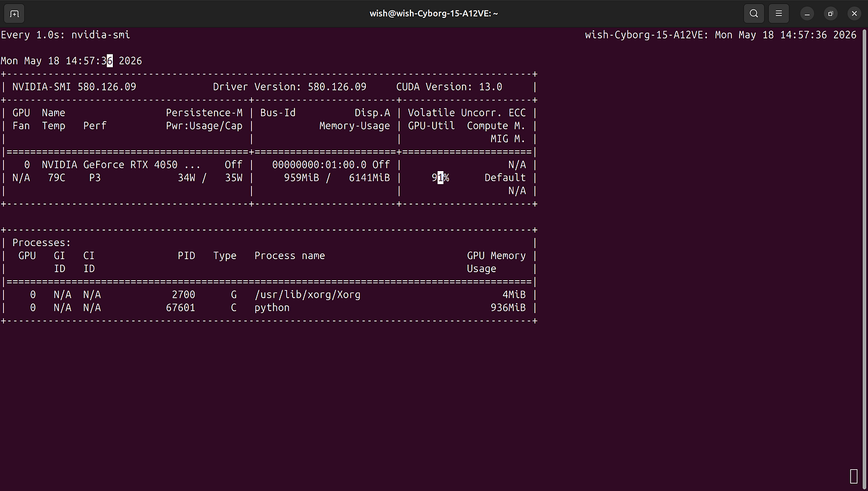Click the 91% GPU utilization value
The height and width of the screenshot is (491, 868).
(440, 178)
